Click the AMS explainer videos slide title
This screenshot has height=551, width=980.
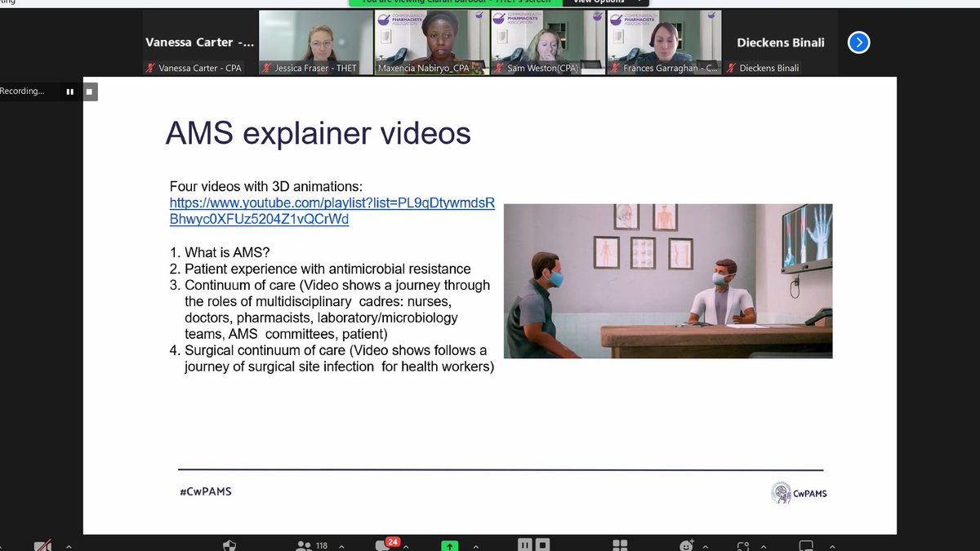(x=318, y=132)
